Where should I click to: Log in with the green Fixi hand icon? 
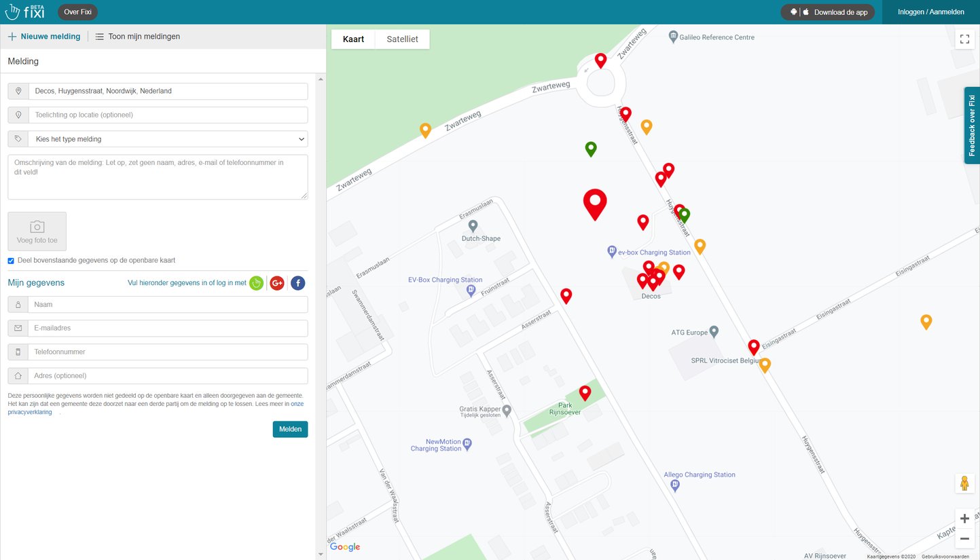click(x=256, y=283)
